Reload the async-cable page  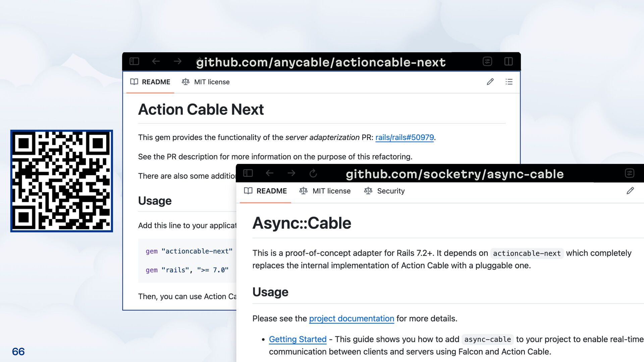[x=313, y=173]
